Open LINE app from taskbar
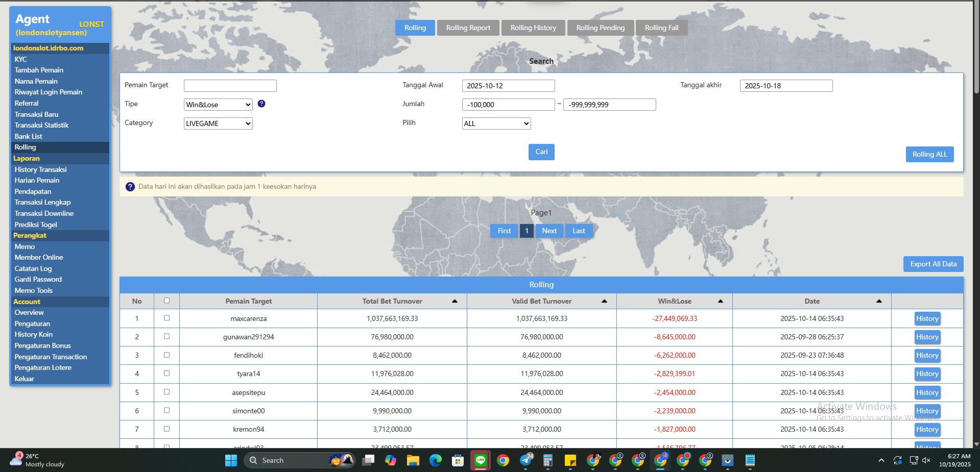The image size is (980, 472). [x=481, y=460]
